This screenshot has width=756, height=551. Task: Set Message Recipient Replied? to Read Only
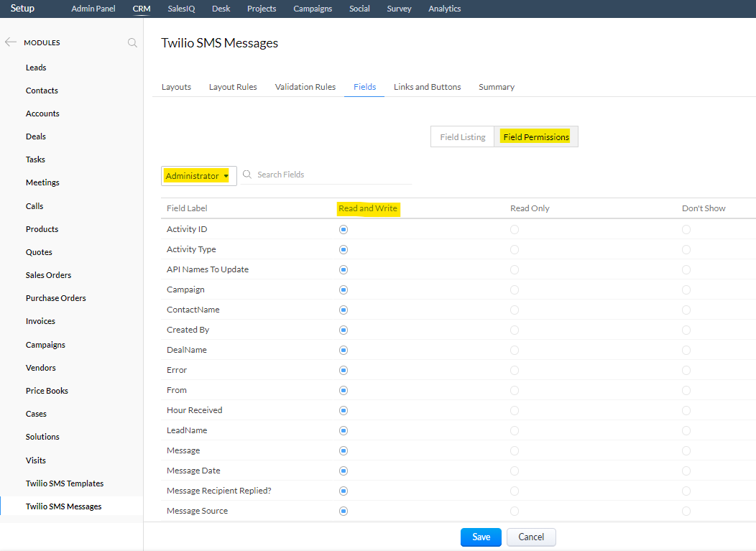click(x=515, y=491)
